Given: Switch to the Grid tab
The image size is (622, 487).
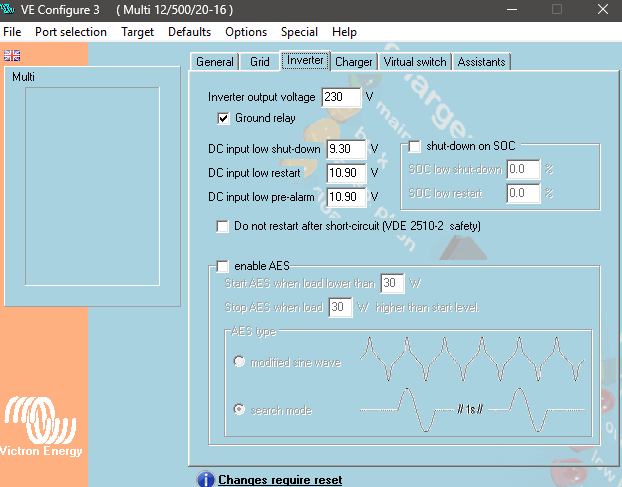Looking at the screenshot, I should 259,62.
